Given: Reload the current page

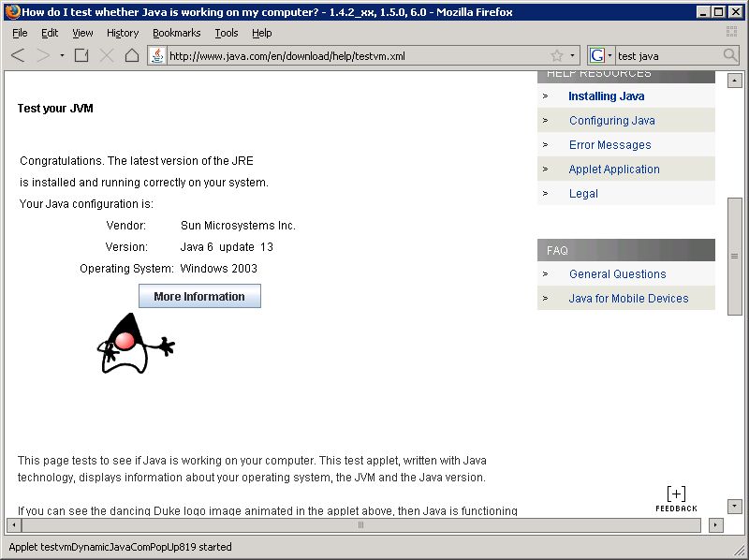Looking at the screenshot, I should [81, 55].
